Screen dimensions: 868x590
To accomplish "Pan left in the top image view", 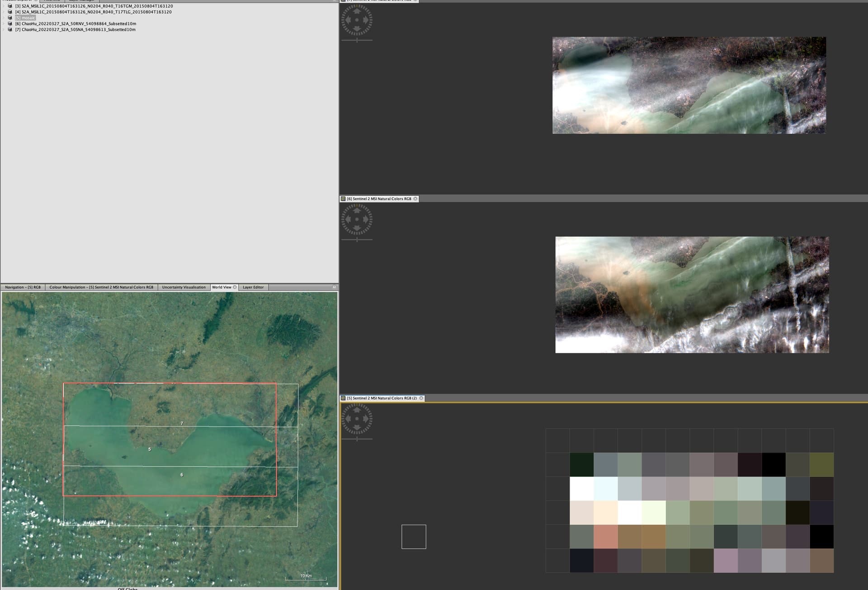I will point(347,20).
